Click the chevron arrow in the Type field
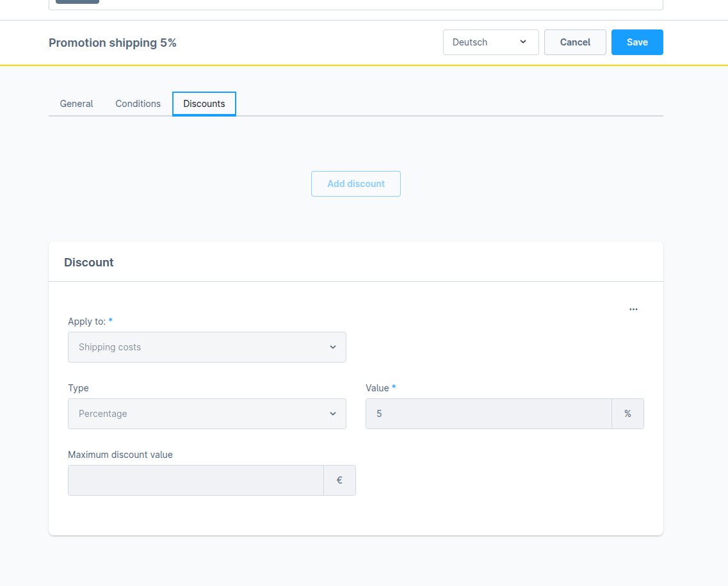728x586 pixels. click(x=333, y=414)
